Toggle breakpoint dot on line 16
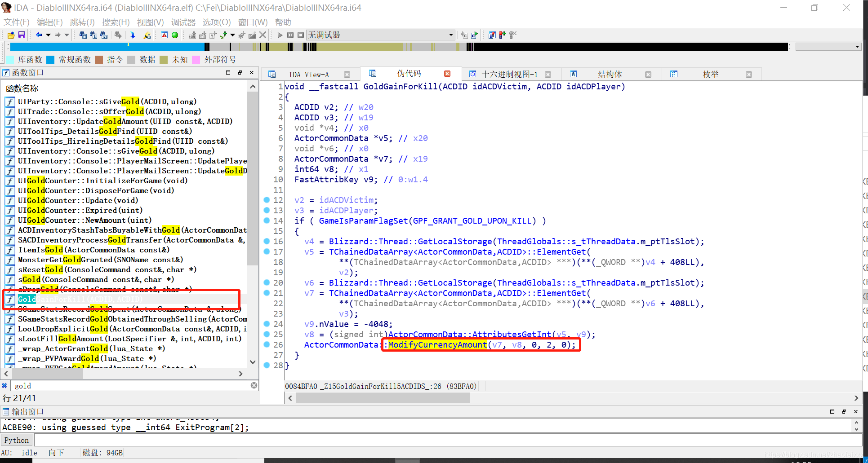The height and width of the screenshot is (463, 868). pos(267,241)
